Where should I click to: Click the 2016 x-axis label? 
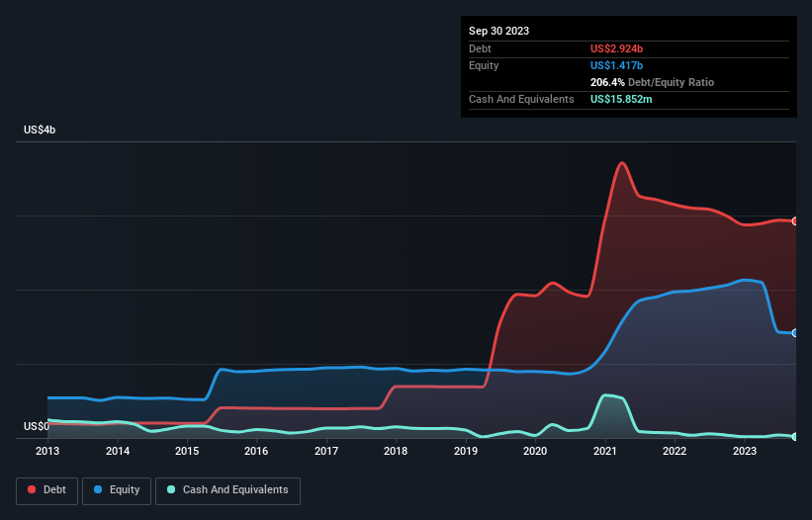point(256,451)
